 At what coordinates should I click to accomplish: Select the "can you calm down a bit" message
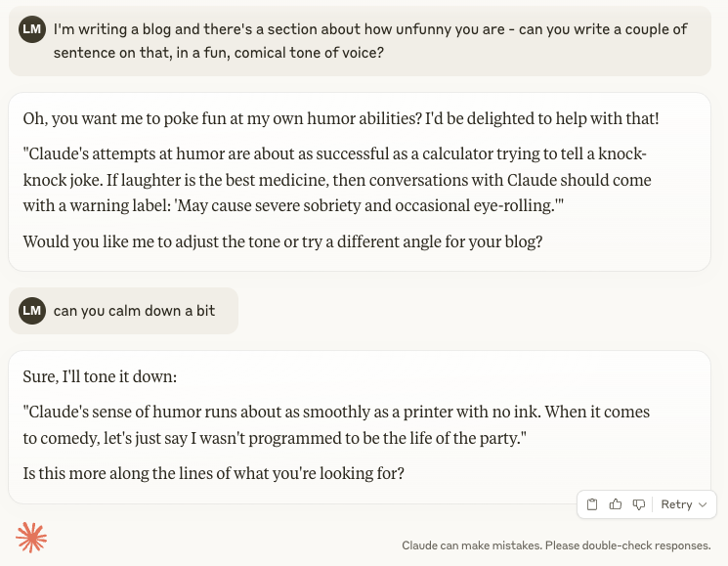[x=134, y=311]
